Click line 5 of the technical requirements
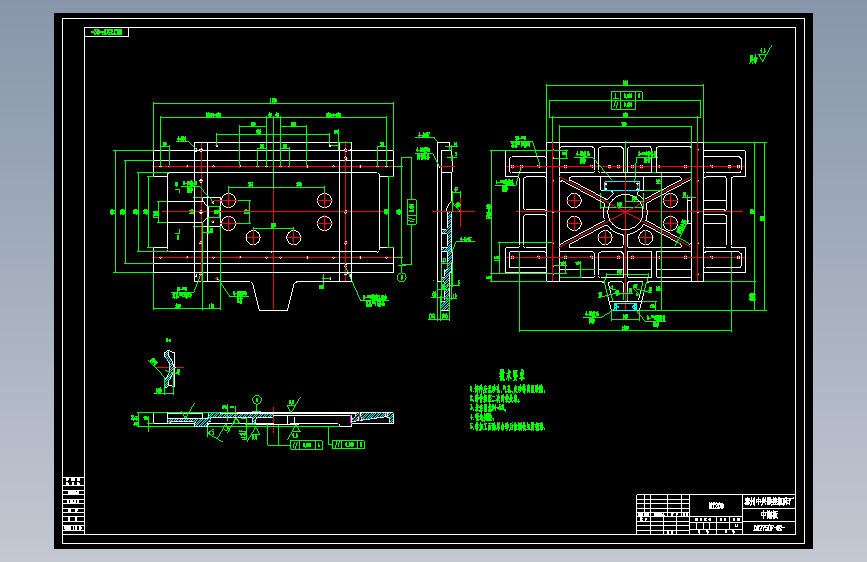The width and height of the screenshot is (867, 562). pos(508,426)
